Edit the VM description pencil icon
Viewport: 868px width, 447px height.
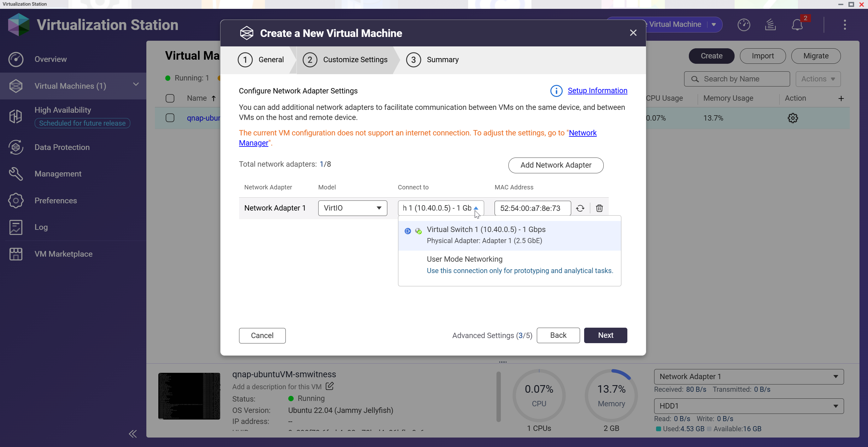330,386
